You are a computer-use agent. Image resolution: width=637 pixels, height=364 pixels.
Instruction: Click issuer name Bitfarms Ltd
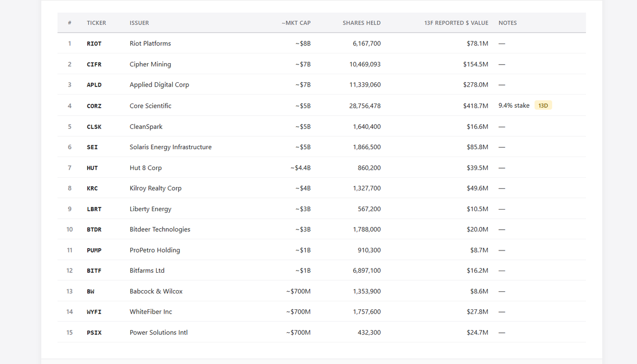(147, 271)
